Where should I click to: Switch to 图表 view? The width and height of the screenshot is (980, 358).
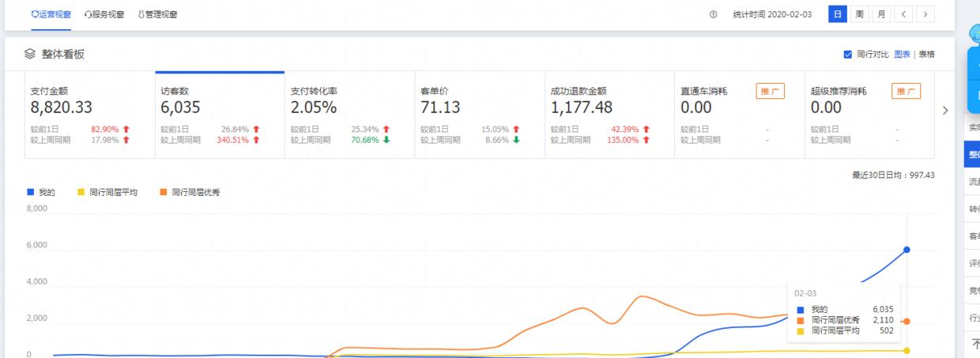pos(902,55)
